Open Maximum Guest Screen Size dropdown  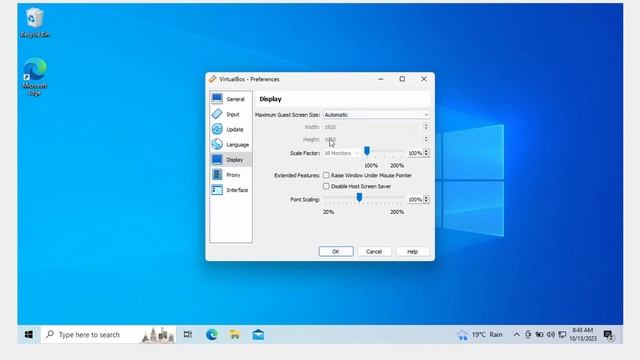[376, 115]
